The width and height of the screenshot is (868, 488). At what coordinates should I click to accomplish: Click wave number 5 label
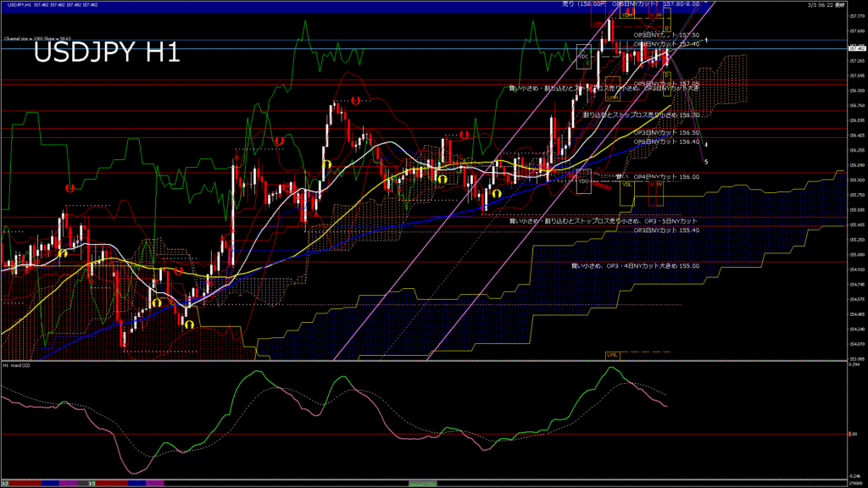click(707, 161)
